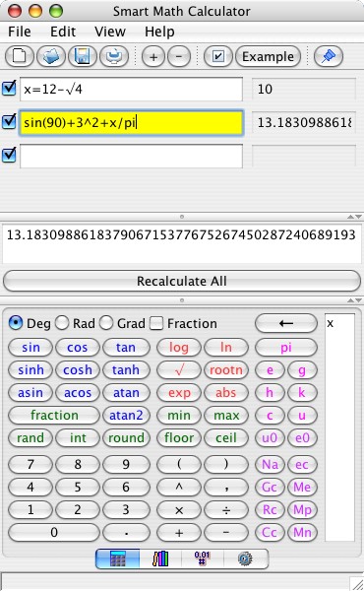Click the open parenthesis key
Screen dimensions: 364x591
(179, 464)
